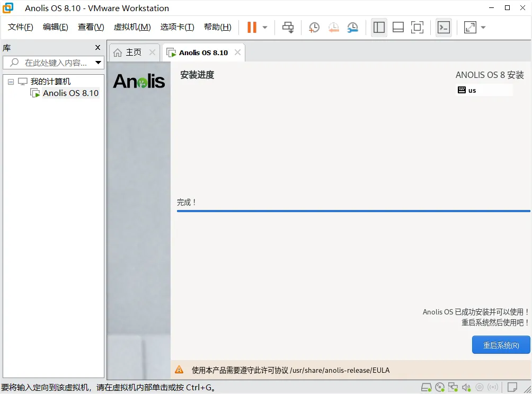
Task: Click the grayed-out clock-face device icon
Action: tap(480, 387)
